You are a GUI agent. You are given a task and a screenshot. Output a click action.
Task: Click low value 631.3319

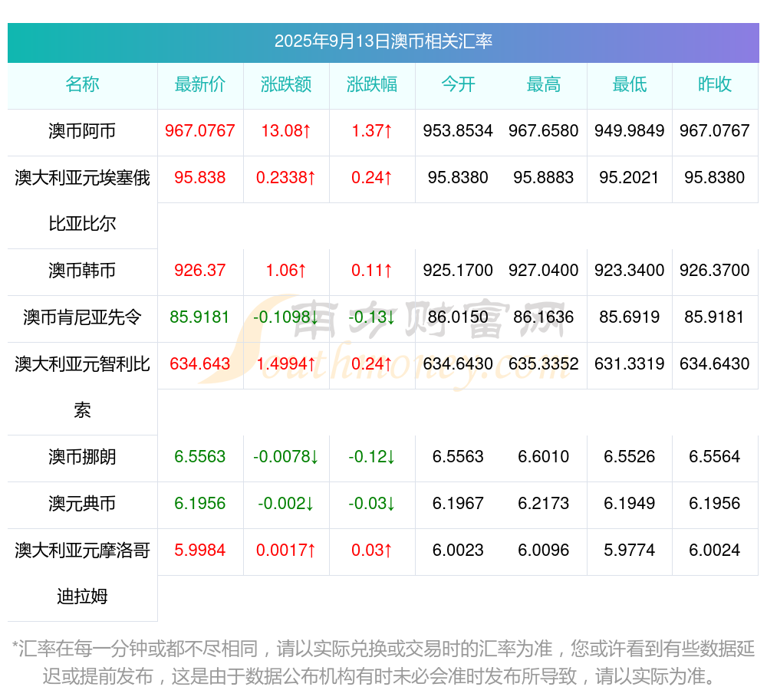[x=630, y=363]
